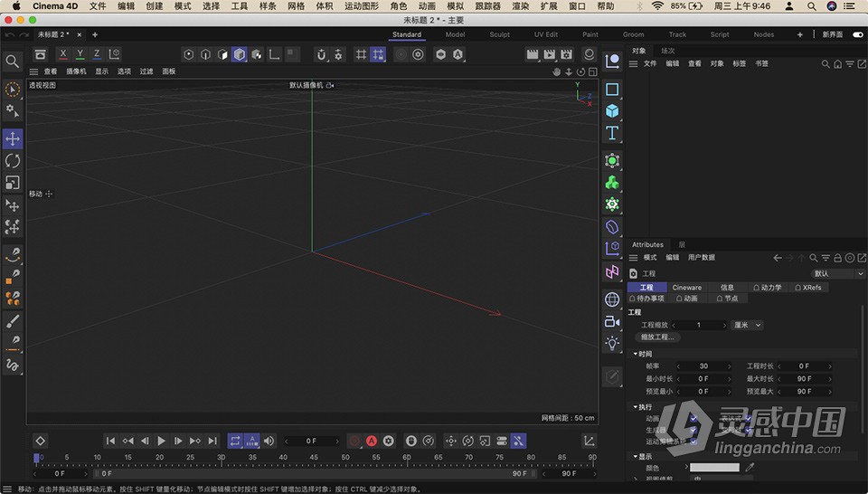This screenshot has width=868, height=494.
Task: Open the viewport hamburger menu
Action: [33, 71]
